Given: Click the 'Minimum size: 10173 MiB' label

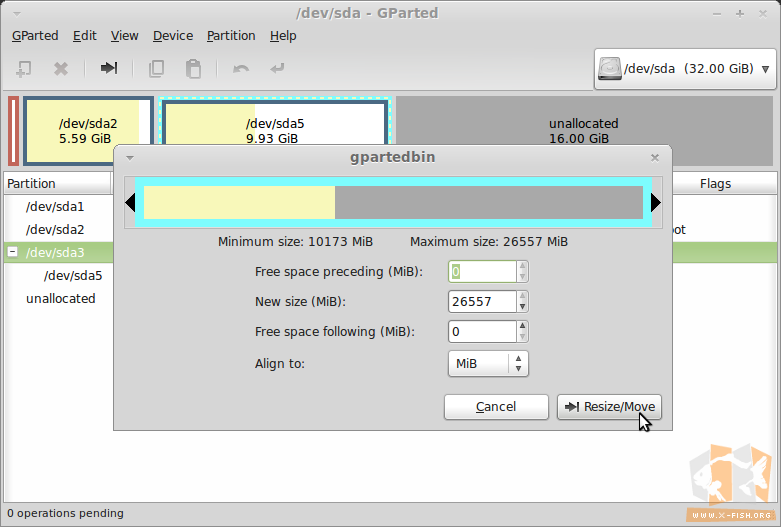Looking at the screenshot, I should (x=295, y=242).
